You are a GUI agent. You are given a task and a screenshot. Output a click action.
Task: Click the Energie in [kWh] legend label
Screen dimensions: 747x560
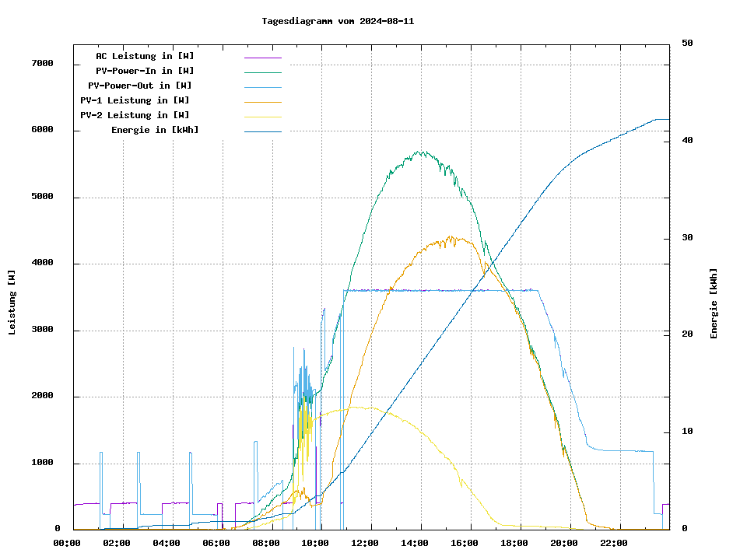coord(155,130)
